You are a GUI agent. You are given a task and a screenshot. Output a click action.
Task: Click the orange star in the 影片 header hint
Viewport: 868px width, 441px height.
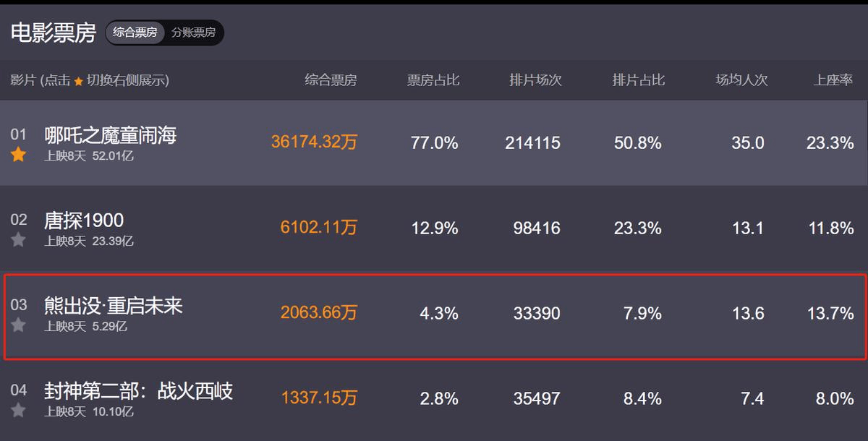[78, 81]
